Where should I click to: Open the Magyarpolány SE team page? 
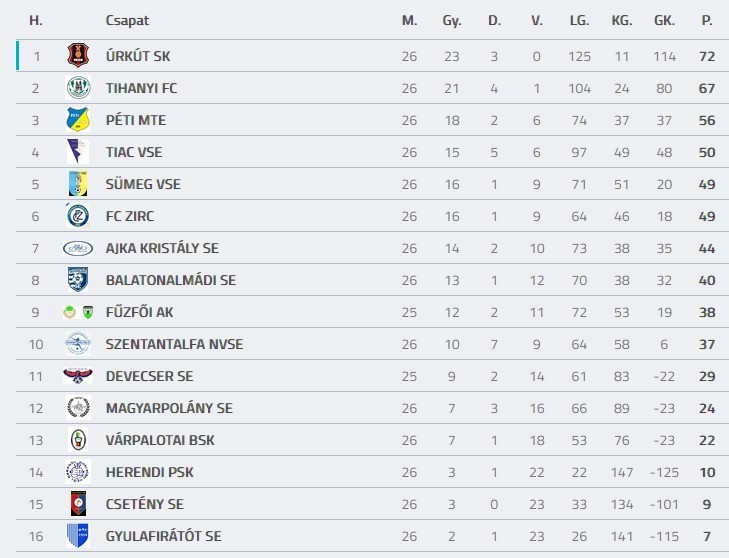point(169,408)
